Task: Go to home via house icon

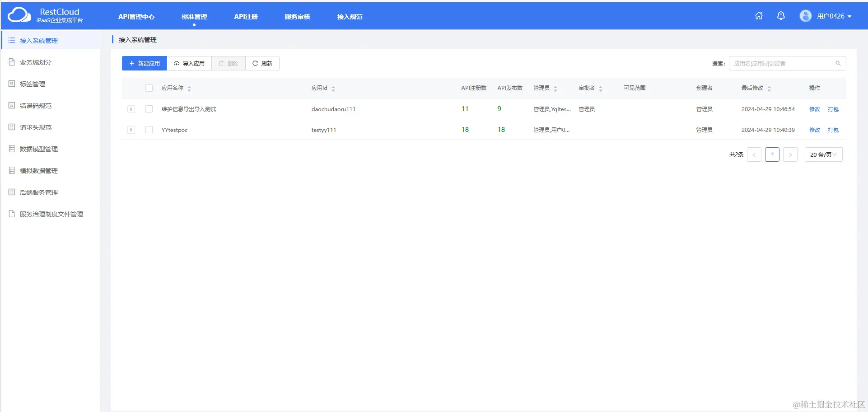Action: tap(759, 16)
